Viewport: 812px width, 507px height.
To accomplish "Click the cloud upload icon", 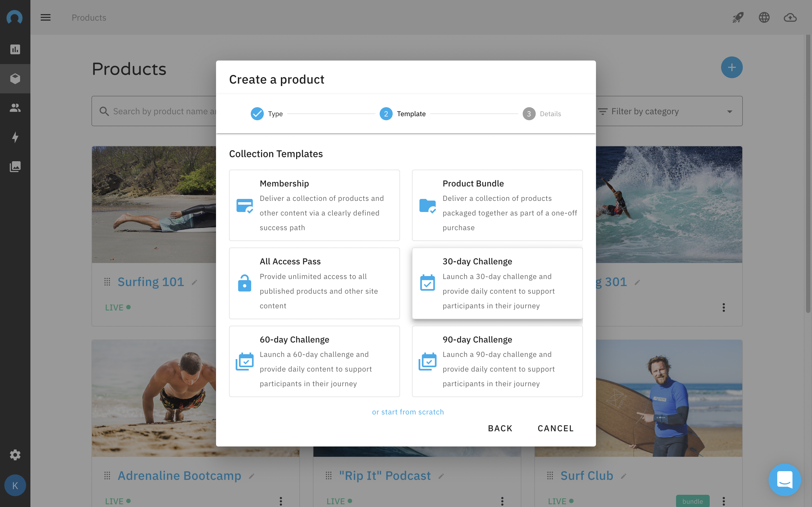I will (x=790, y=17).
